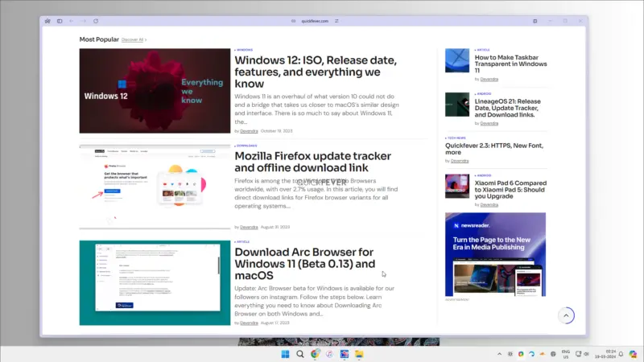Toggle the Arc sidebar icon

coord(60,21)
